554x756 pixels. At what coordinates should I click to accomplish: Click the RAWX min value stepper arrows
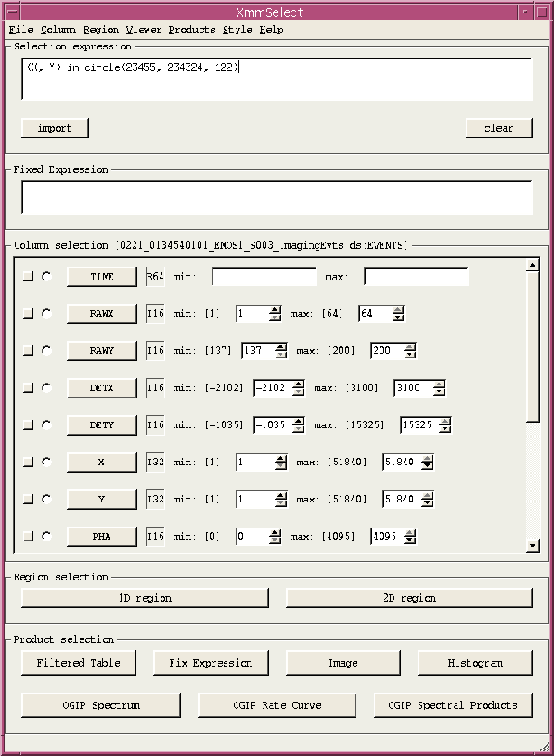point(275,314)
